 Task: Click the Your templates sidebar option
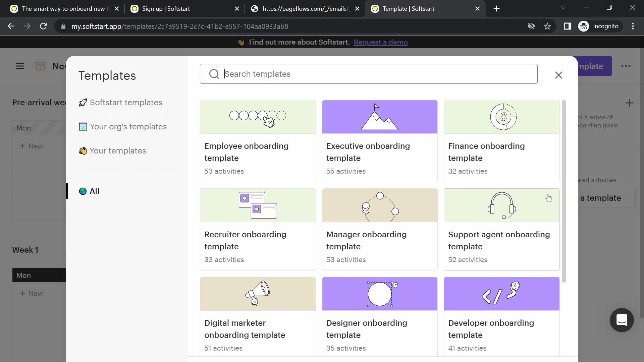[x=118, y=150]
